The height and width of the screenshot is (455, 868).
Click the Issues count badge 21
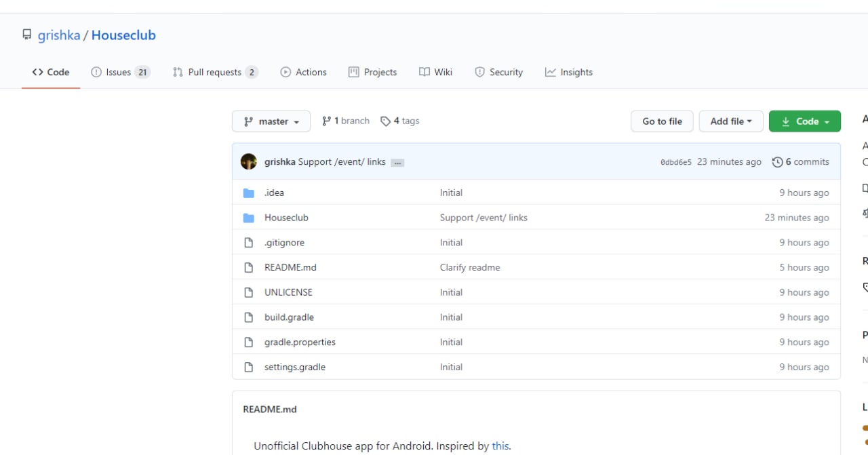tap(142, 72)
